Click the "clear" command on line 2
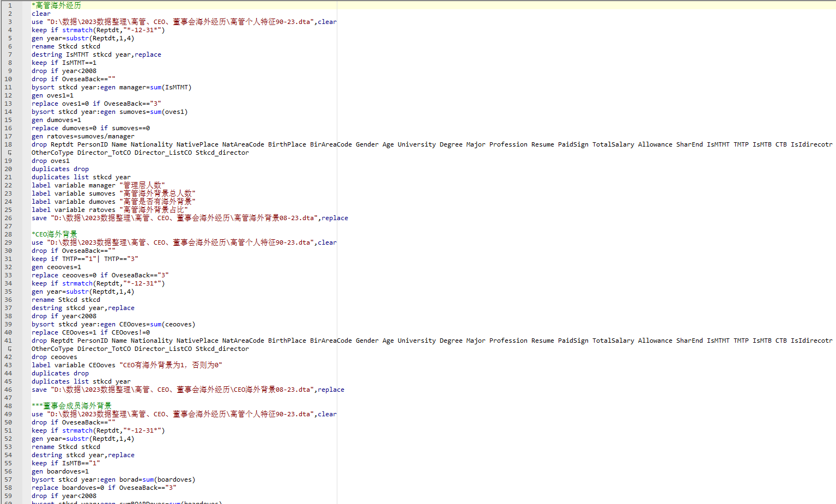The width and height of the screenshot is (836, 504). (x=41, y=14)
